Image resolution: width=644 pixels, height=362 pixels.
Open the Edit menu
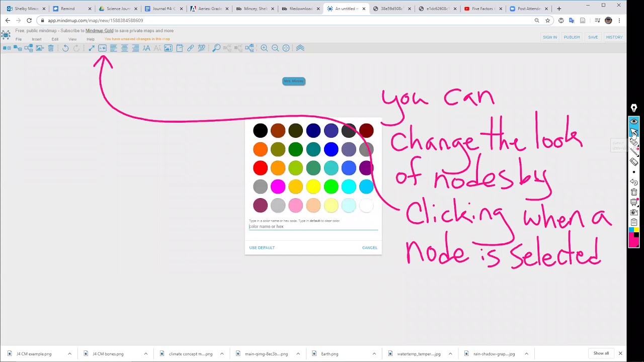[55, 39]
